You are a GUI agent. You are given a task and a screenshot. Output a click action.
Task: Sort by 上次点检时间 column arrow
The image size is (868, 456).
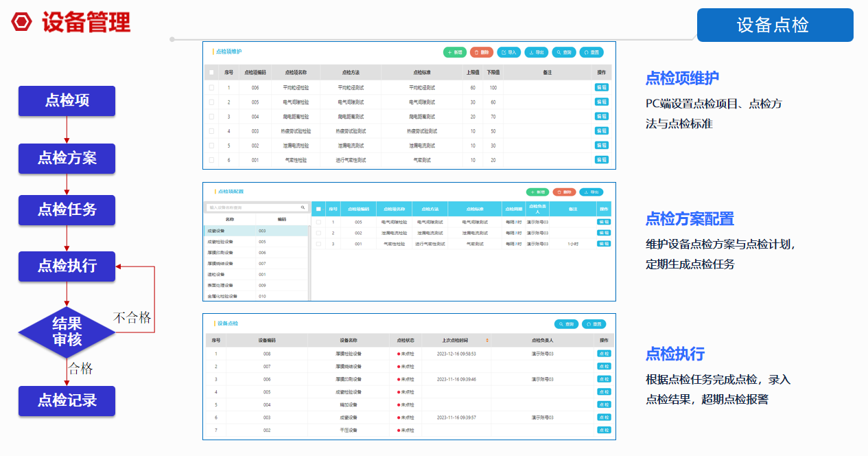click(487, 340)
